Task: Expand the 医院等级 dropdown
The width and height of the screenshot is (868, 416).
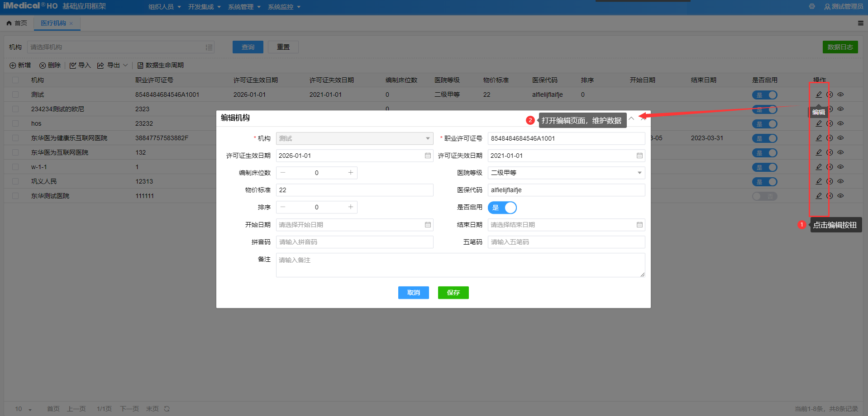Action: [x=639, y=173]
